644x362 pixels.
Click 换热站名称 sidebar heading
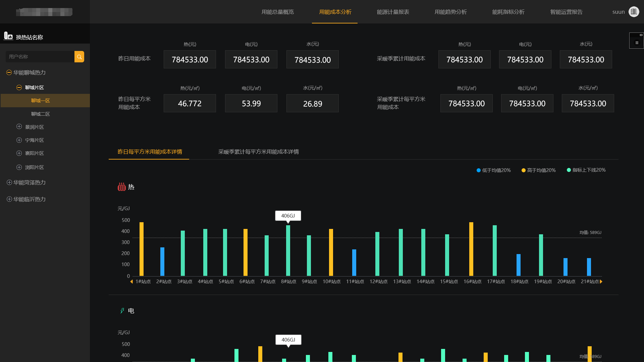30,37
